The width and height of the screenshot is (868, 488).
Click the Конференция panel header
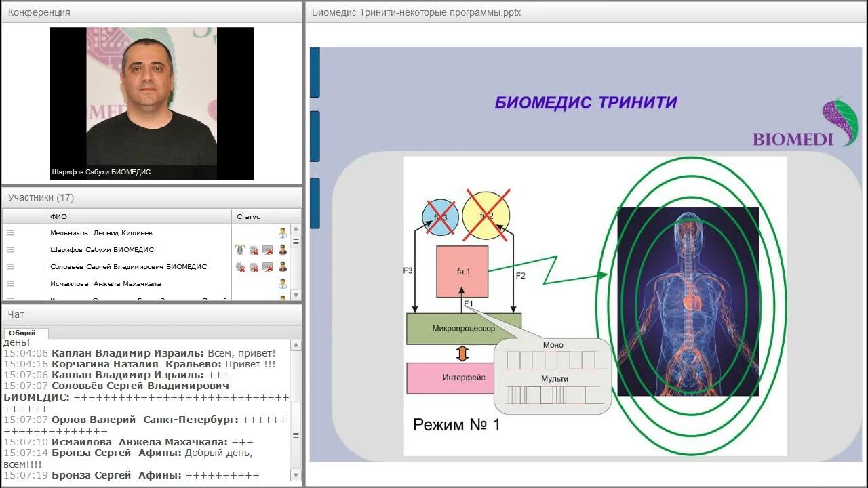[x=152, y=12]
